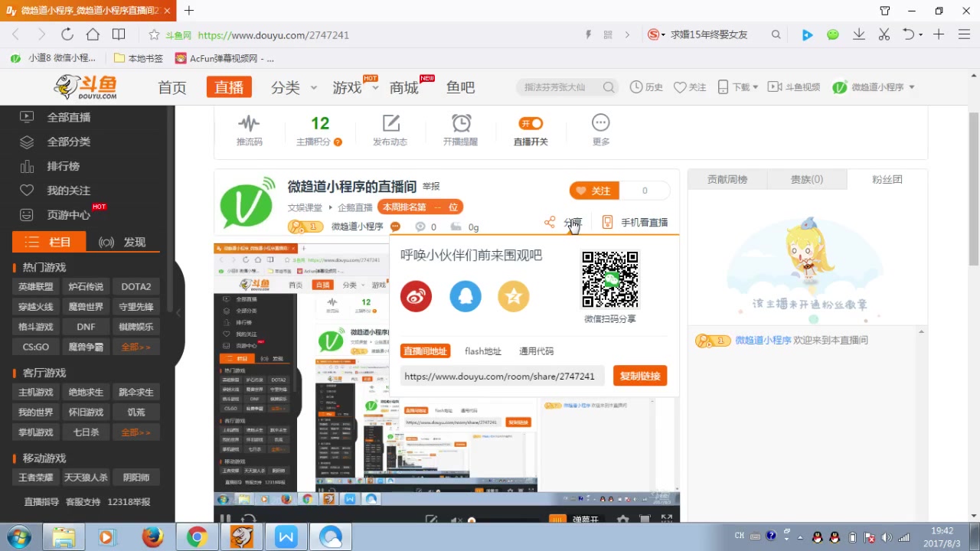
Task: Select the 通用代码 tab
Action: pos(537,351)
